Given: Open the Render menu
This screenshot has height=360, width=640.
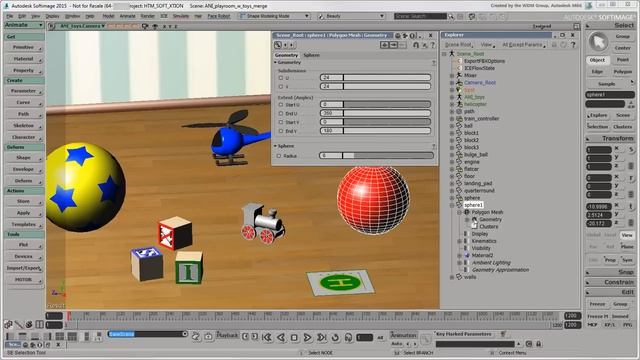Looking at the screenshot, I should click(x=147, y=16).
